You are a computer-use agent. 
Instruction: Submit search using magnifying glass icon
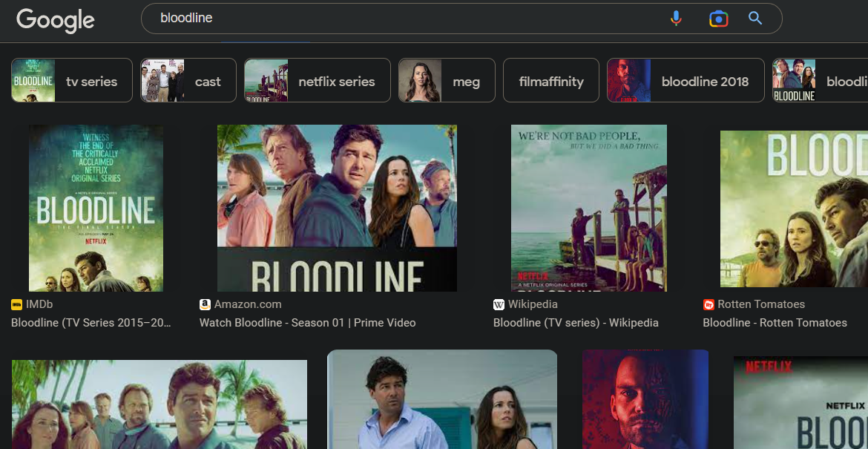click(x=755, y=19)
